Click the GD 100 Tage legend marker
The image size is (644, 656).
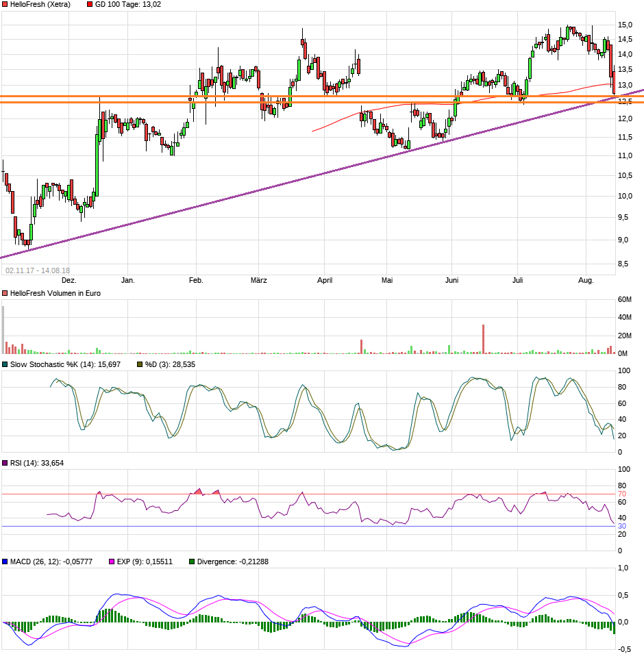click(x=90, y=4)
